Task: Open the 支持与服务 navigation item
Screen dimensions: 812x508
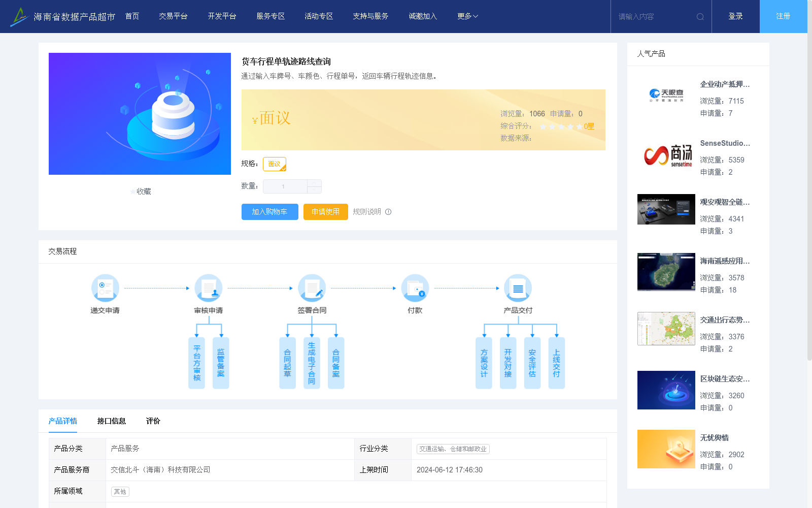Action: pos(370,16)
